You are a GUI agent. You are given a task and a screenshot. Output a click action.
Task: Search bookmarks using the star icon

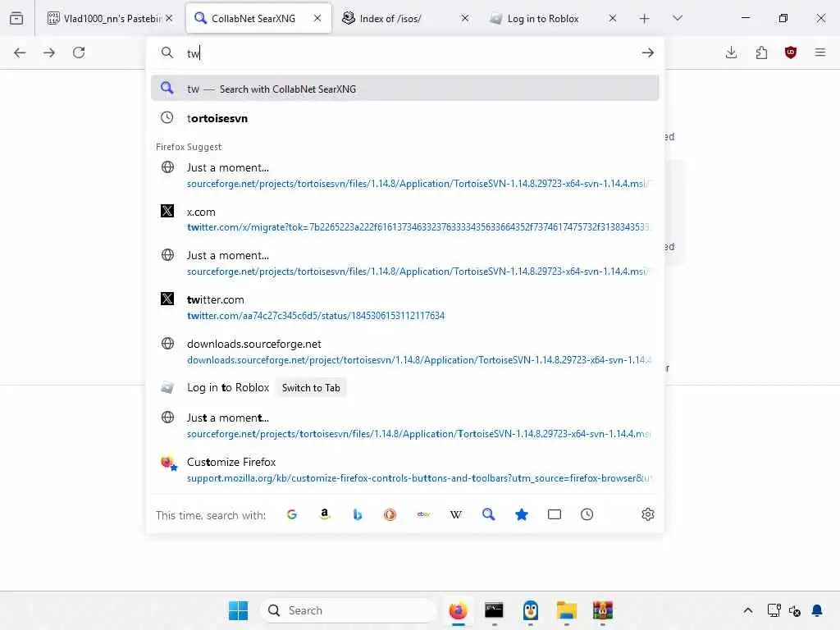click(x=521, y=515)
